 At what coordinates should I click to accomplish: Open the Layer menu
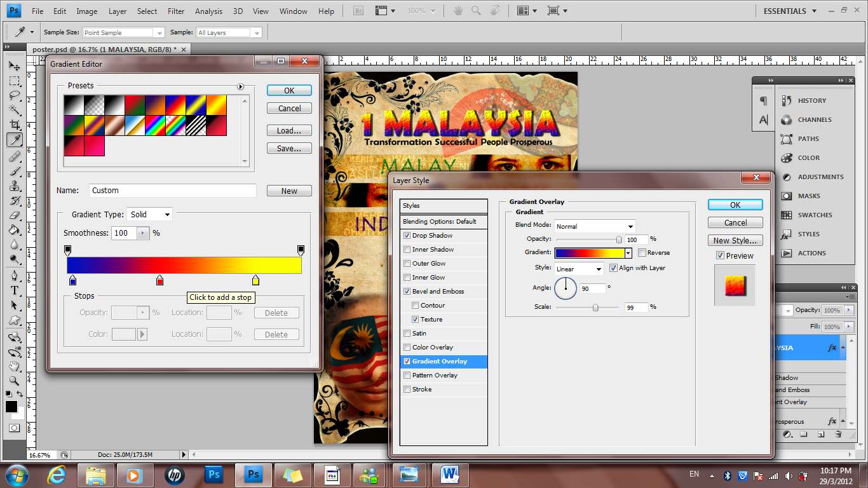118,11
